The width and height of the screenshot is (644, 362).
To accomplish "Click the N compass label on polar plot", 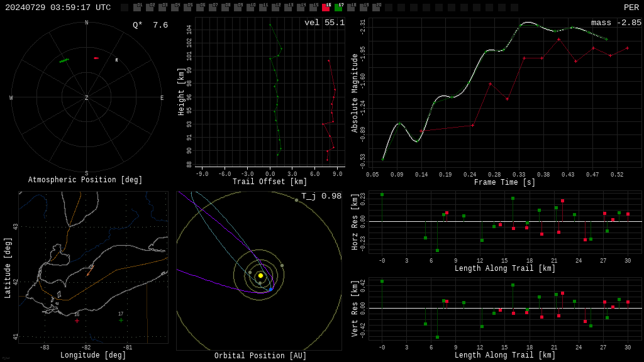I will pos(86,23).
